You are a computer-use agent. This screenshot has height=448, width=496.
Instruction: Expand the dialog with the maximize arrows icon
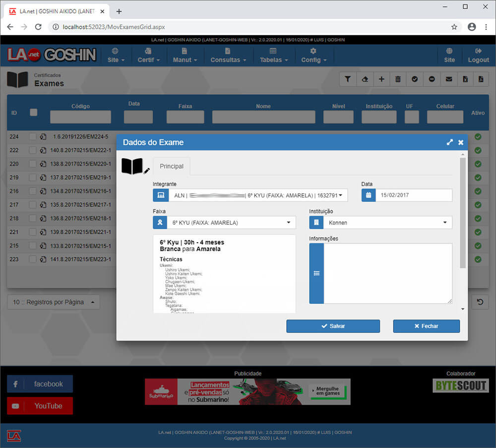point(449,142)
